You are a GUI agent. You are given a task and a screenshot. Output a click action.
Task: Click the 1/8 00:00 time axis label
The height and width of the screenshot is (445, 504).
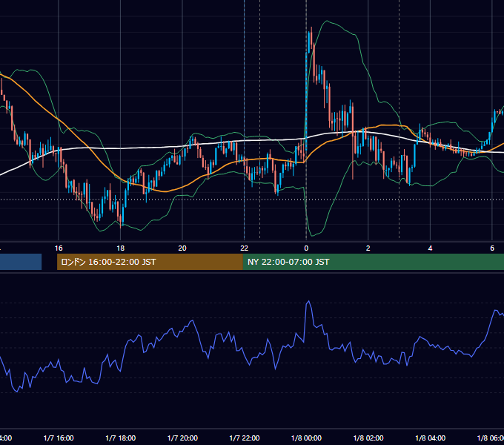[x=306, y=438]
